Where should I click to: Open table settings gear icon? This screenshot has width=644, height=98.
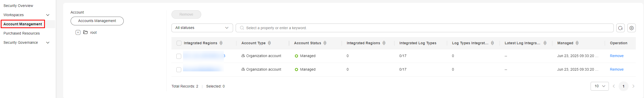(x=631, y=28)
